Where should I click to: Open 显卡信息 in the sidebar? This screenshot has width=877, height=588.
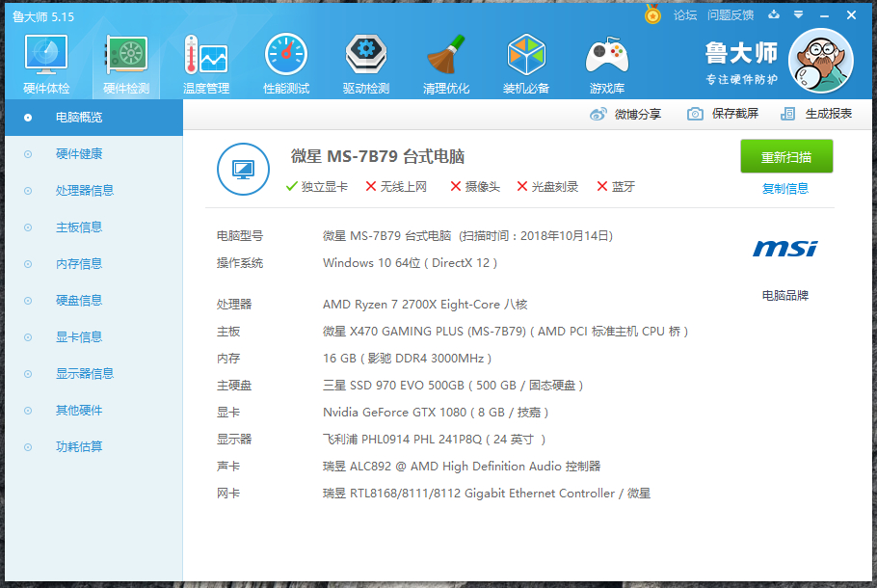pos(94,336)
